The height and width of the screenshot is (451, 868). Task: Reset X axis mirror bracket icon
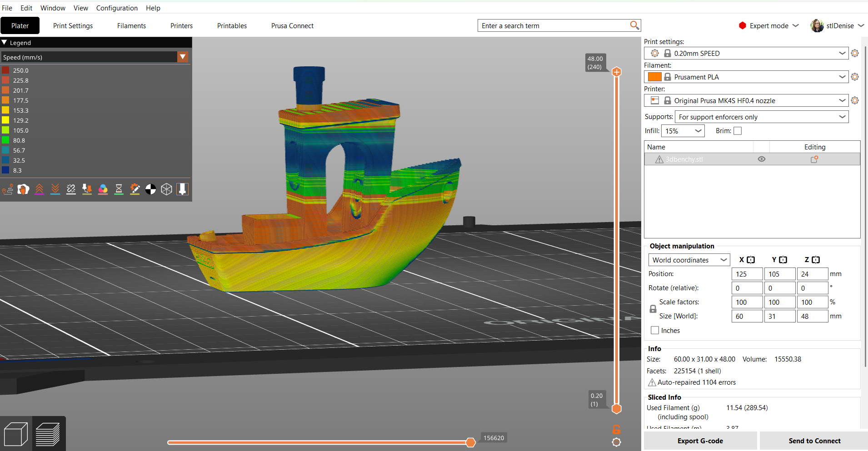click(751, 260)
